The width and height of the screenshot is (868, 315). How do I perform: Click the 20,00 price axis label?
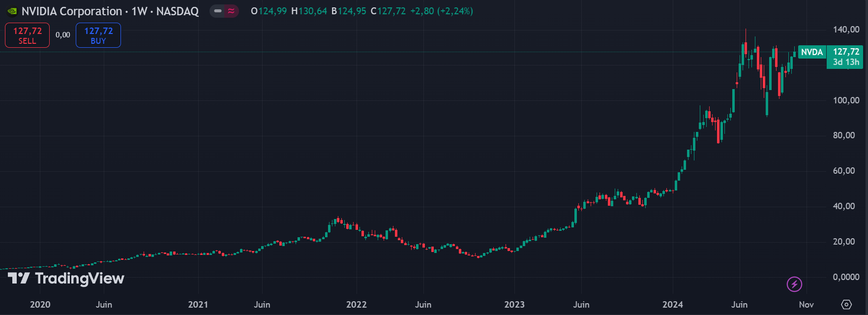(x=844, y=242)
